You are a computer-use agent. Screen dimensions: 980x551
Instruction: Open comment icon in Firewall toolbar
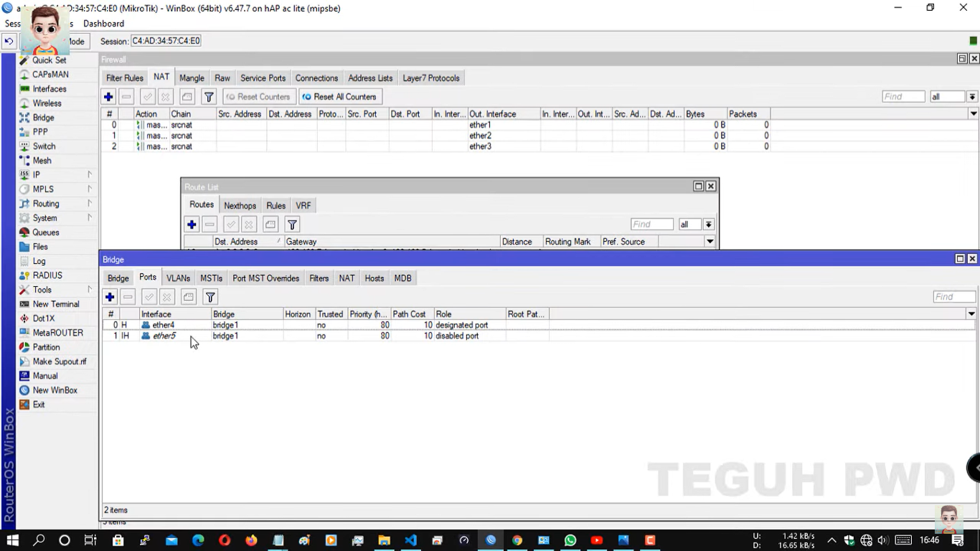click(x=187, y=97)
